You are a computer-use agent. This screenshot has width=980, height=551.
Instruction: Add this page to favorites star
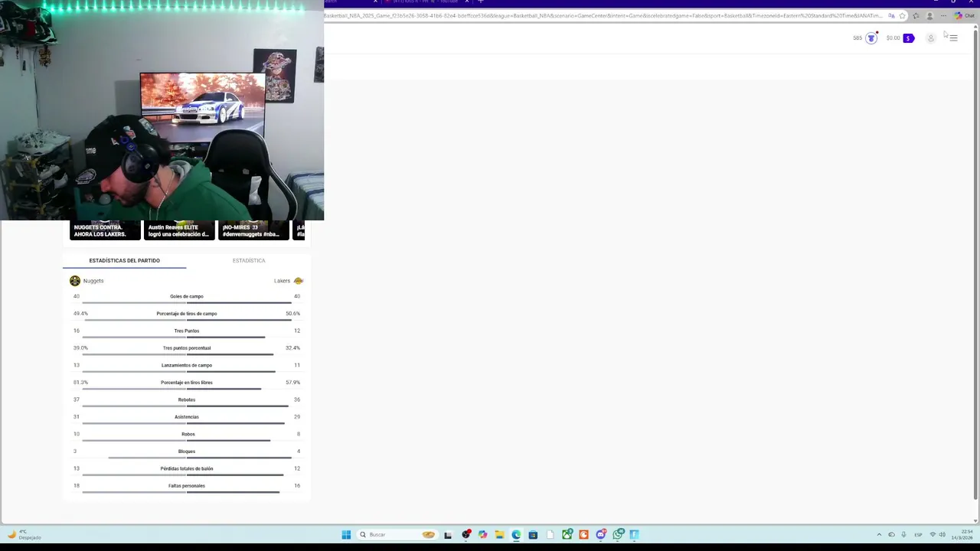pyautogui.click(x=903, y=15)
